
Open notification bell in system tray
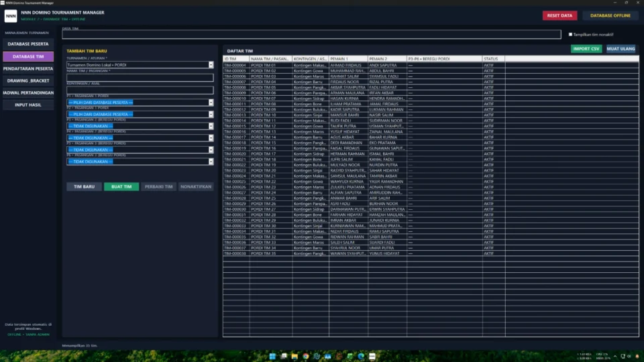[637, 356]
